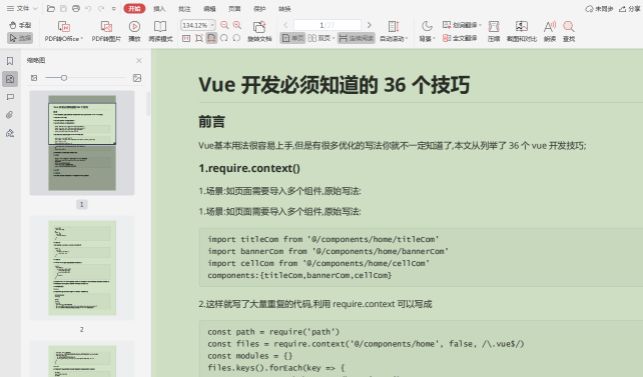Click the print icon in quick access bar
This screenshot has width=643, height=377.
pyautogui.click(x=76, y=8)
